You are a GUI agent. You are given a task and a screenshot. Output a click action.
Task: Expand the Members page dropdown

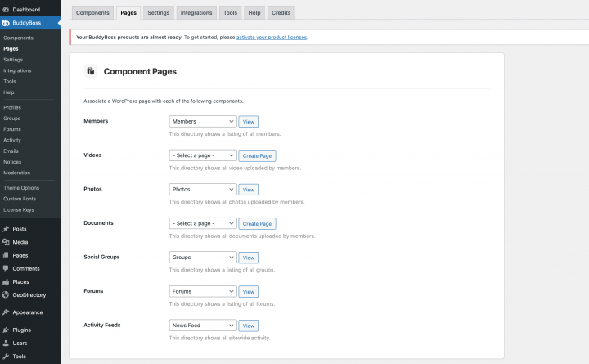click(x=202, y=121)
